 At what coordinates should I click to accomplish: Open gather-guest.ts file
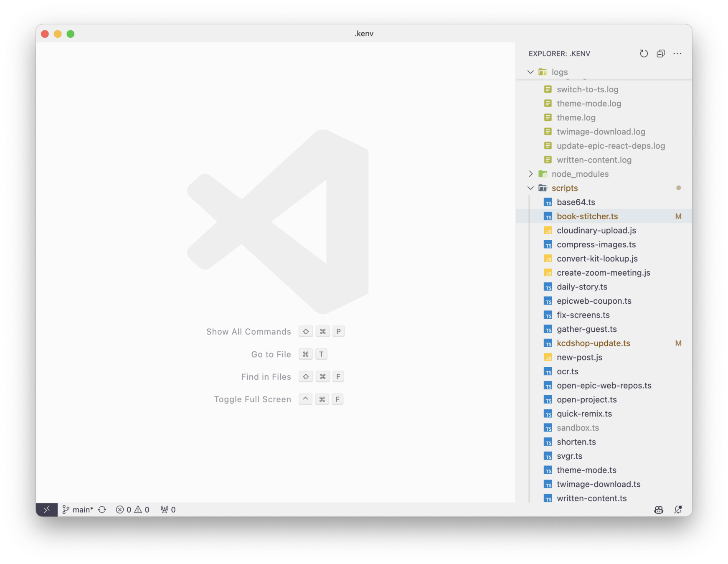tap(604, 329)
